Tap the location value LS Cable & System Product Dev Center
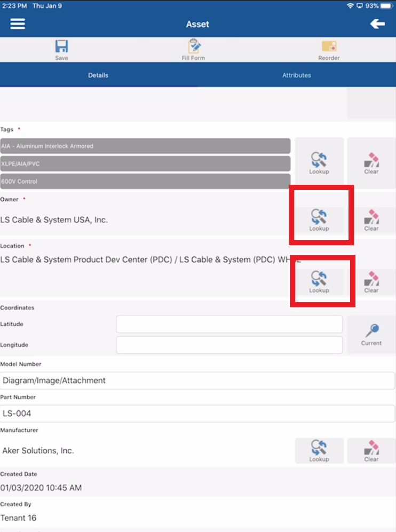Screen dimensions: 396x532 (151, 260)
